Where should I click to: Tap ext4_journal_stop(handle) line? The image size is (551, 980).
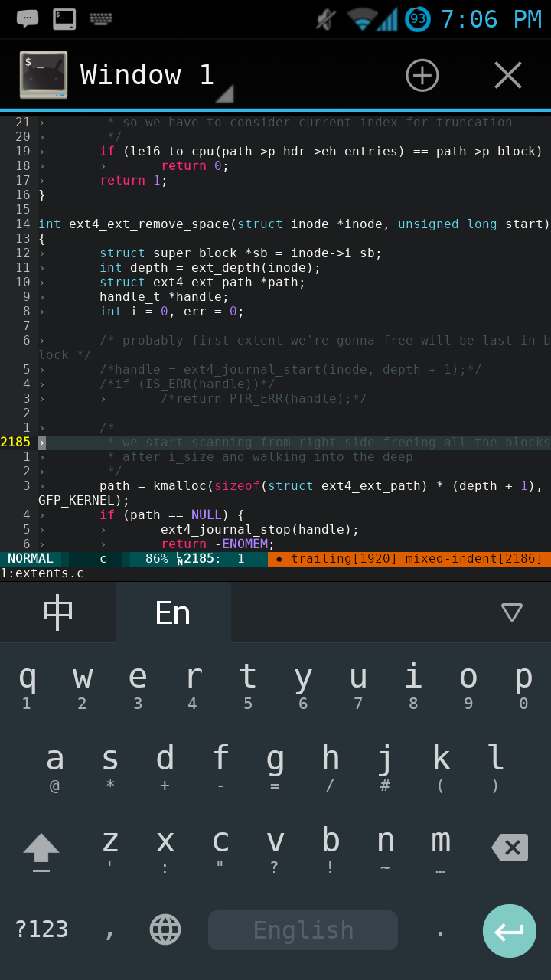click(x=259, y=530)
